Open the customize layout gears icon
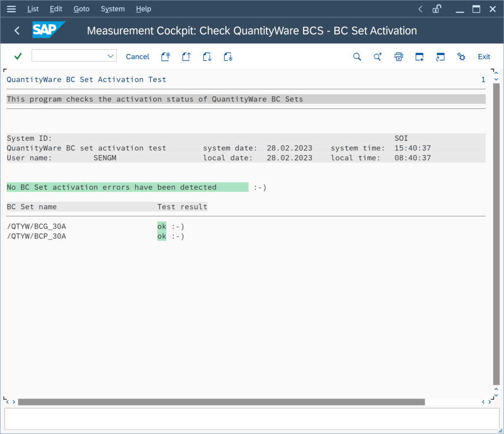Image resolution: width=504 pixels, height=434 pixels. point(461,57)
